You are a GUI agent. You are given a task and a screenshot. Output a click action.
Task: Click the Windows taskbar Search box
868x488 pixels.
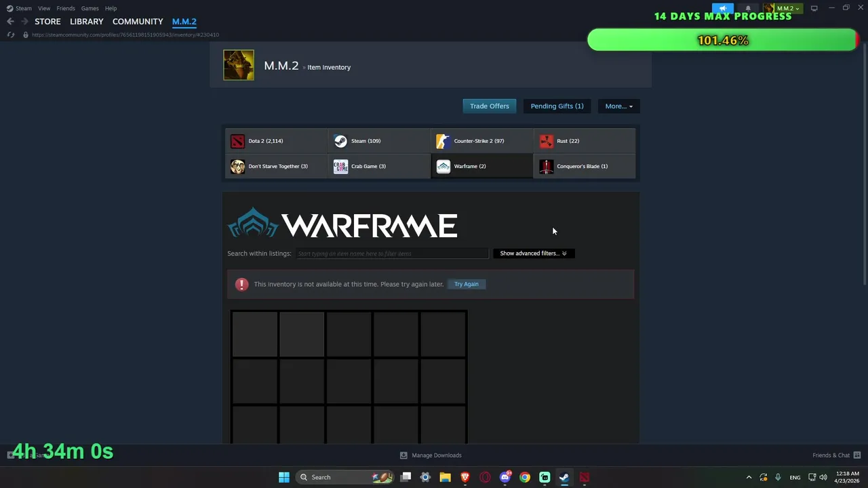tap(346, 477)
